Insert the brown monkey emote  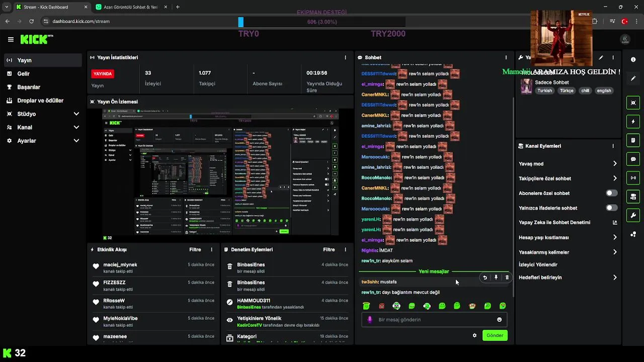pos(472,306)
